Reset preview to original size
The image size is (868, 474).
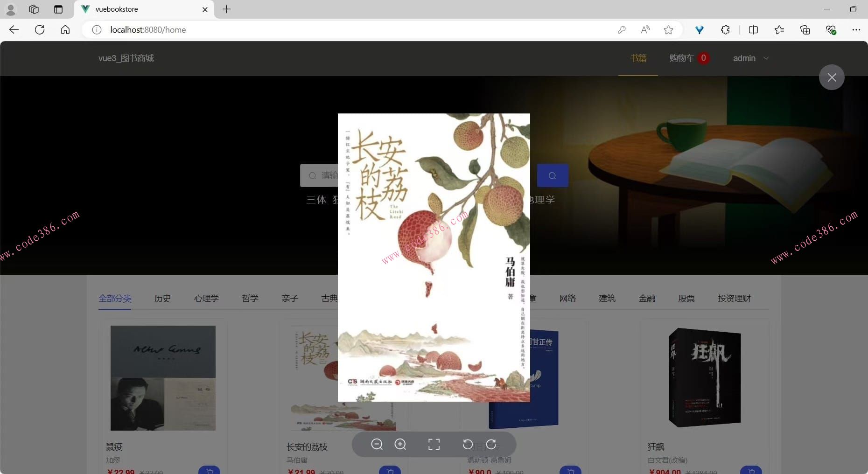coord(434,444)
